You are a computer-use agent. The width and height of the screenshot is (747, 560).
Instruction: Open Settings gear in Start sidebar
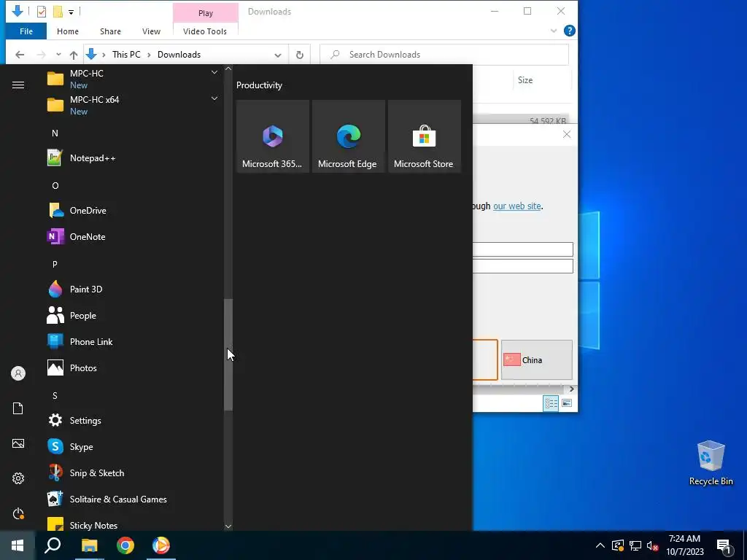(18, 478)
